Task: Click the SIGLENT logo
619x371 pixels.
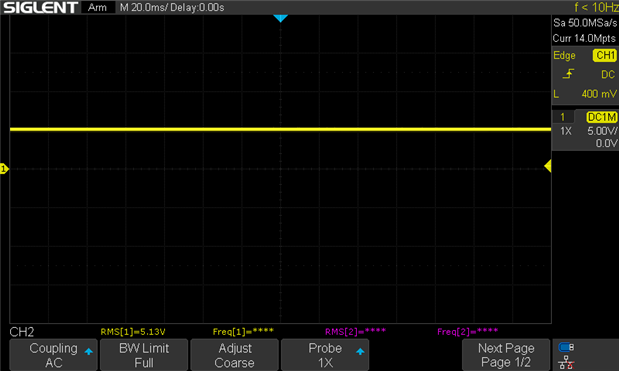Action: pos(40,7)
